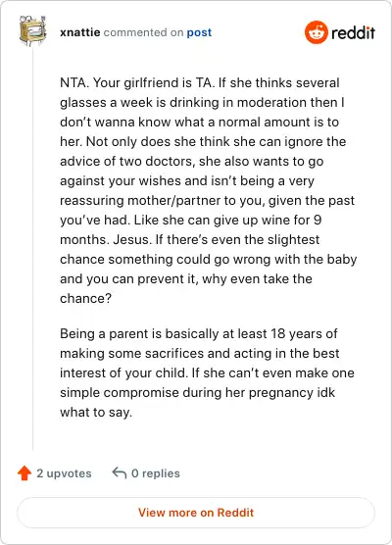
Task: Click xnattie's profile avatar image
Action: (32, 30)
